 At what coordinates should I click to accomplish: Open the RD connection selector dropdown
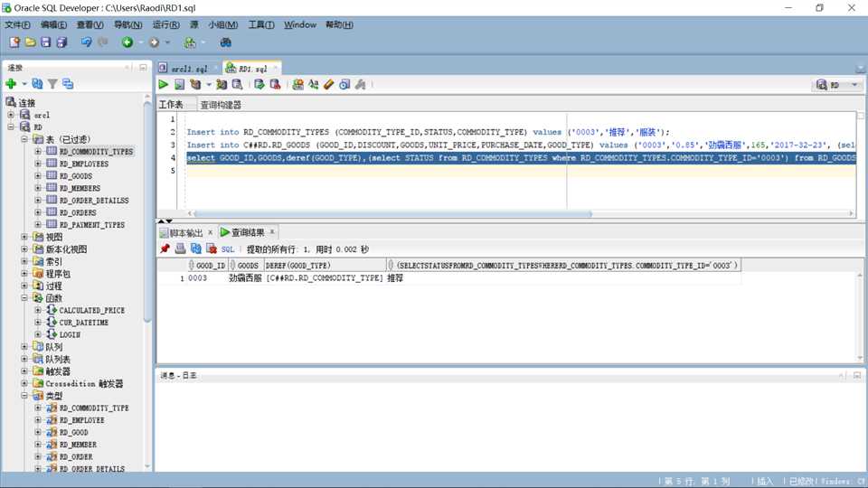click(854, 85)
